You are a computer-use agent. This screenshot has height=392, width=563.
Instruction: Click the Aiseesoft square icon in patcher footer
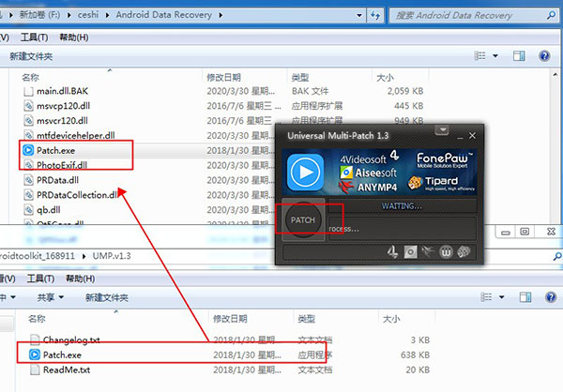(x=410, y=251)
